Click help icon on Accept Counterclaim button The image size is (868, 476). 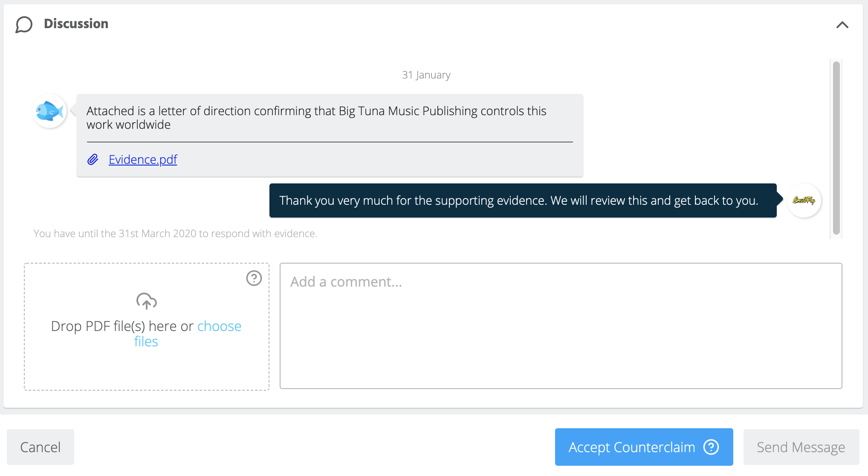[711, 447]
